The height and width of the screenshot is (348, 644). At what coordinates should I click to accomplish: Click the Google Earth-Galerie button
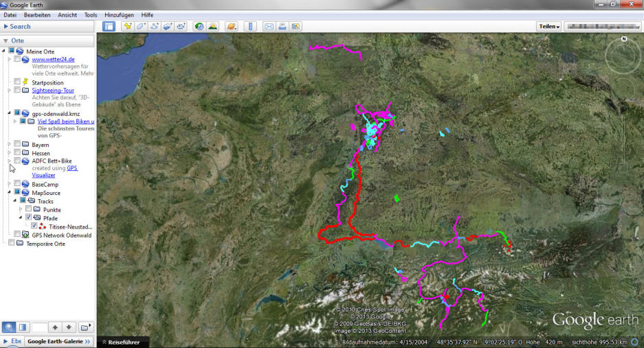point(59,341)
